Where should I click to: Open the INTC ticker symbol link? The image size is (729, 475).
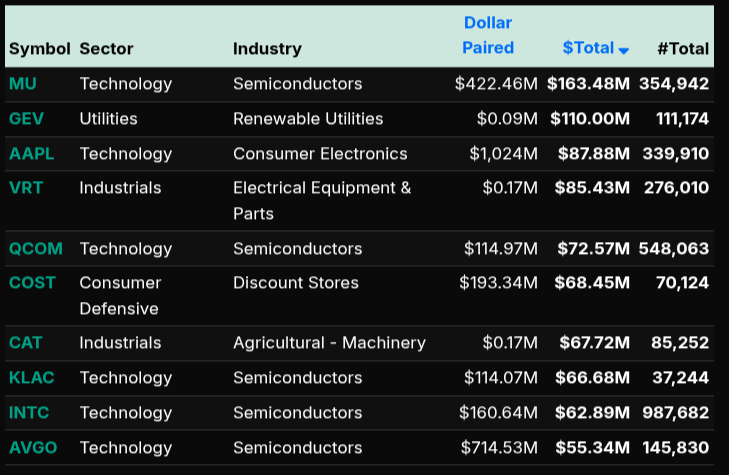pos(29,412)
